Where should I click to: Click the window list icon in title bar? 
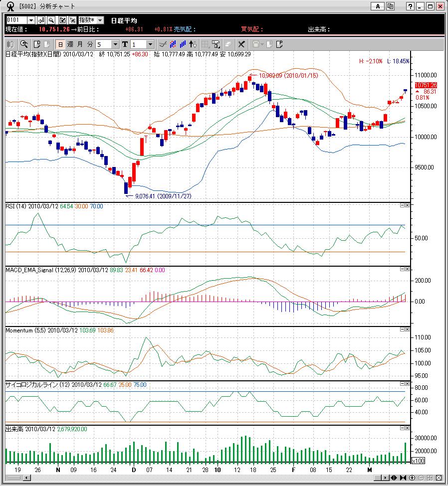pos(390,6)
